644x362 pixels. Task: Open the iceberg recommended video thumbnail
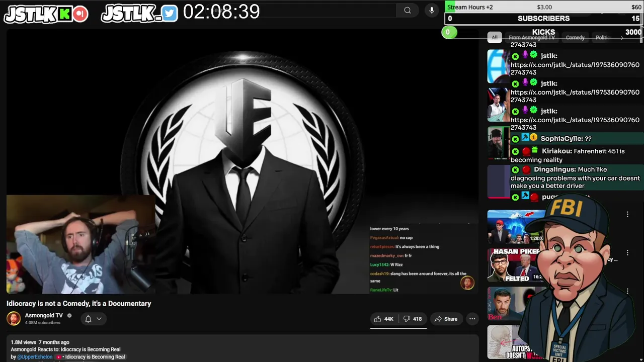516,226
